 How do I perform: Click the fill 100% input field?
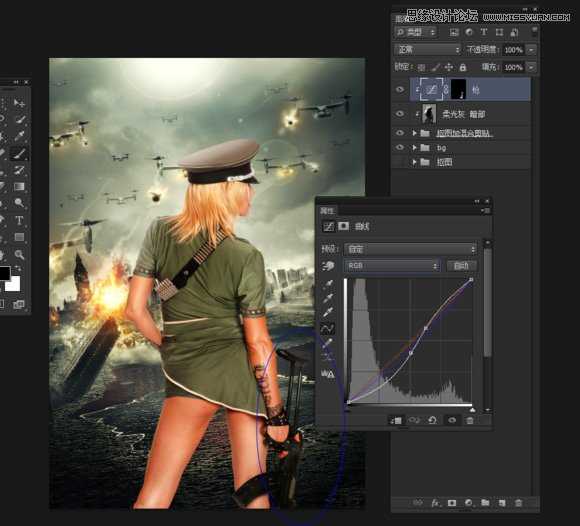tap(513, 67)
